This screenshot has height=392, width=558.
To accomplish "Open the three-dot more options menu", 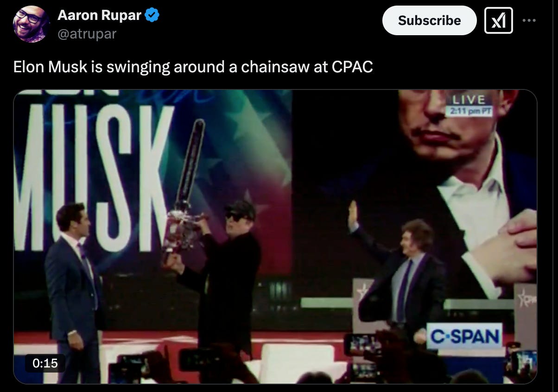I will click(x=529, y=21).
